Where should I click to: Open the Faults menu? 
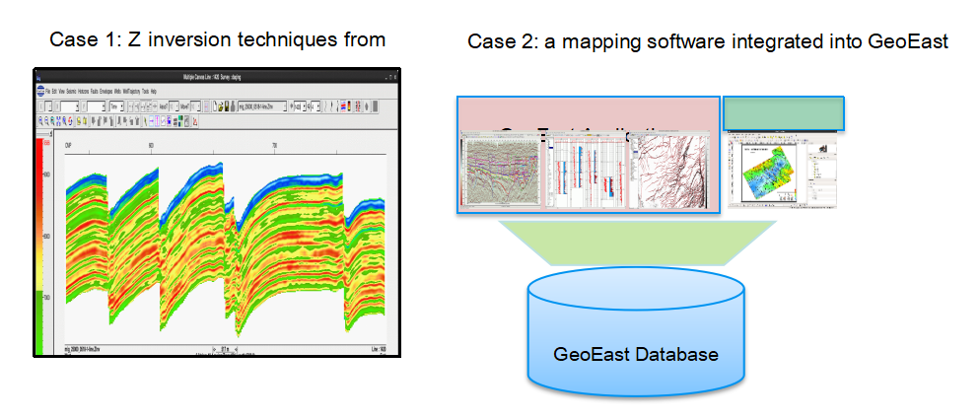pos(95,92)
